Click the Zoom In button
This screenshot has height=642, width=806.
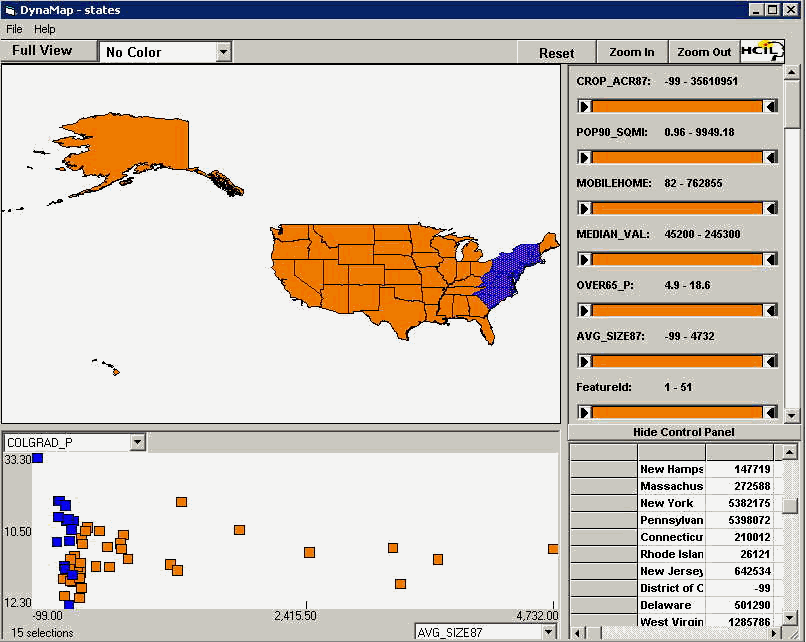(632, 52)
